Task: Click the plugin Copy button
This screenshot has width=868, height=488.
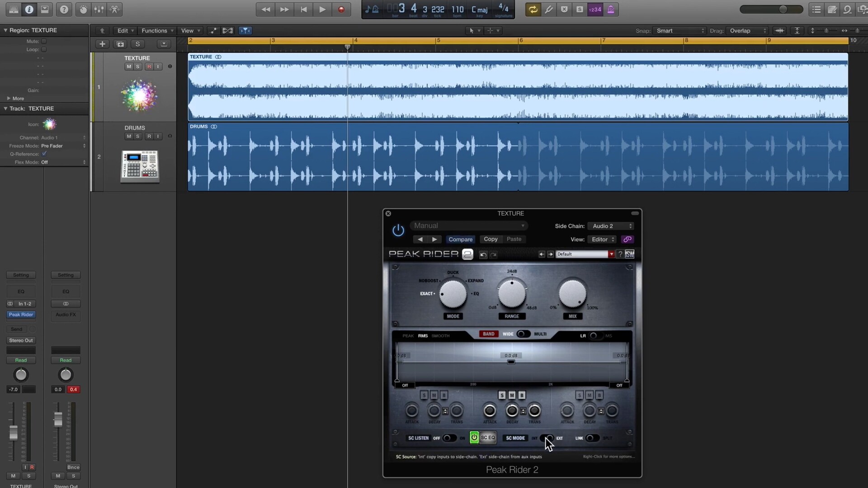Action: pos(491,239)
